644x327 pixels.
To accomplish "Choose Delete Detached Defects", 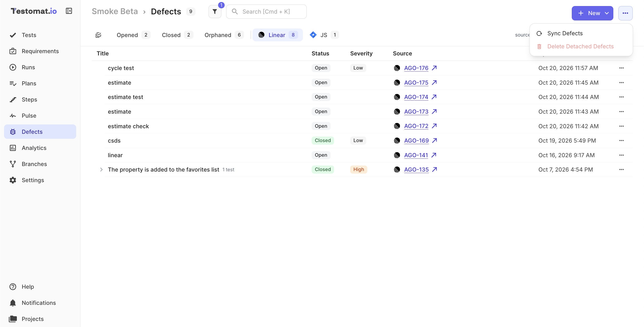I will tap(581, 46).
